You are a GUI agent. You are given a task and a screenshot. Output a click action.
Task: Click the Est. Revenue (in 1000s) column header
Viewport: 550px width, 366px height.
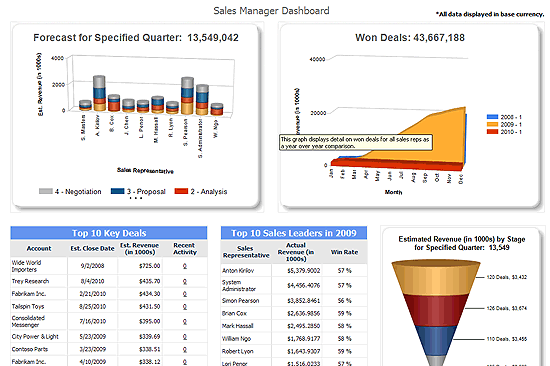[x=140, y=248]
